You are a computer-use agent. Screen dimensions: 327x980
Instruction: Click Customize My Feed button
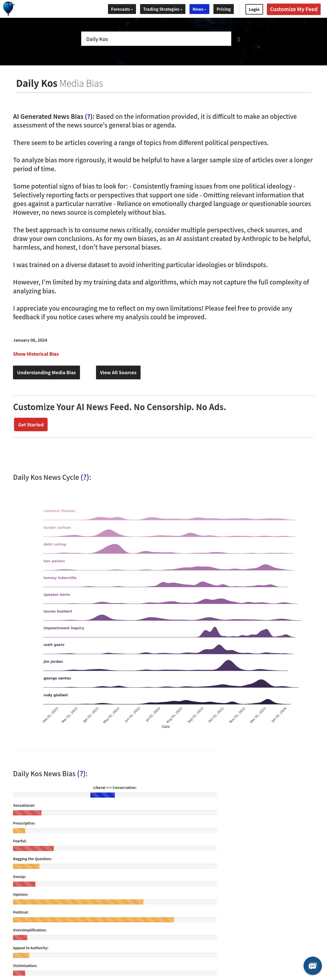click(x=293, y=9)
